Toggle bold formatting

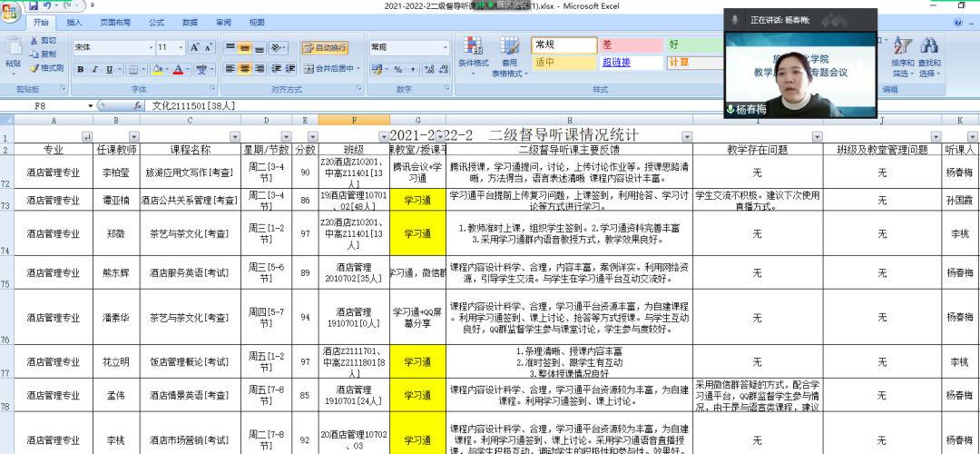click(81, 69)
